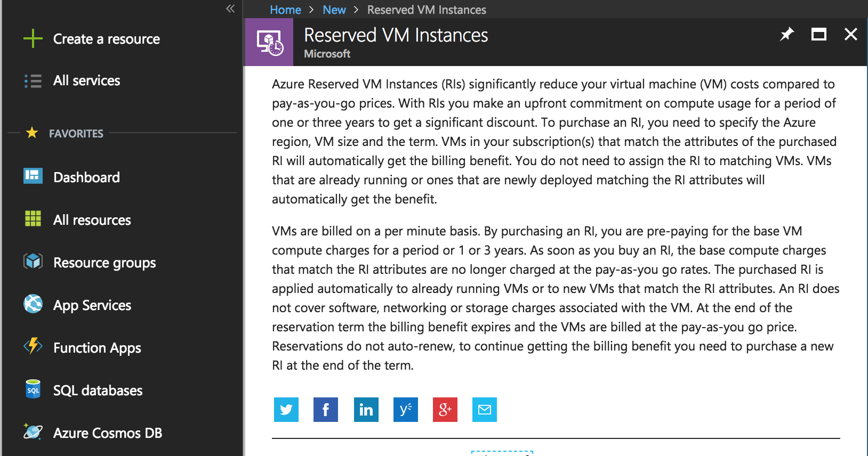The width and height of the screenshot is (868, 456).
Task: Open Dashboard from favorites
Action: click(x=86, y=177)
